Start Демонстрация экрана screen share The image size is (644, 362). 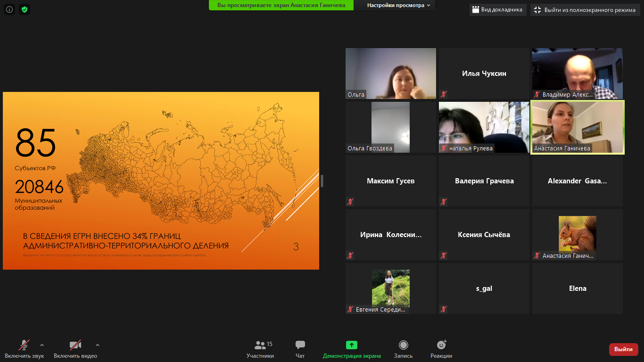point(352,349)
